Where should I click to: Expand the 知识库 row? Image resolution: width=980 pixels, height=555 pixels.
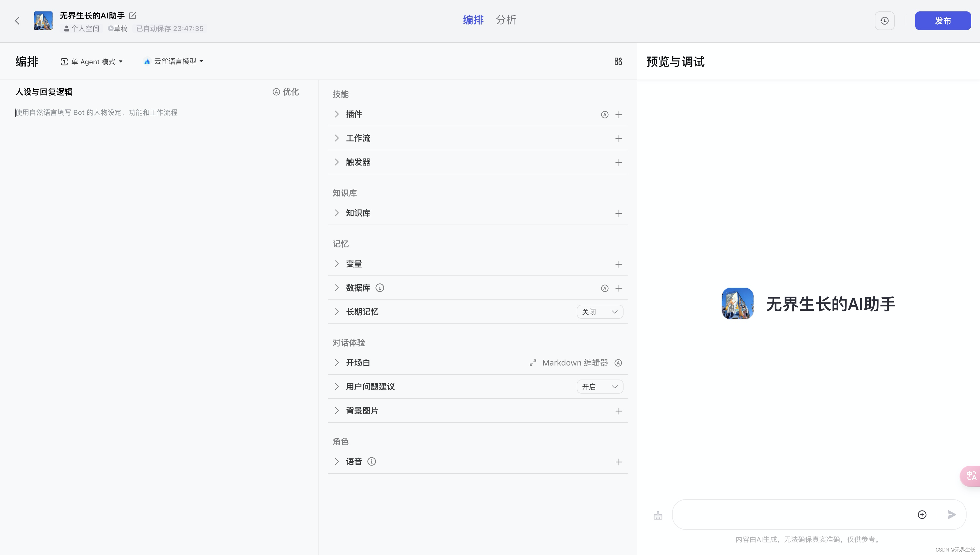point(336,213)
